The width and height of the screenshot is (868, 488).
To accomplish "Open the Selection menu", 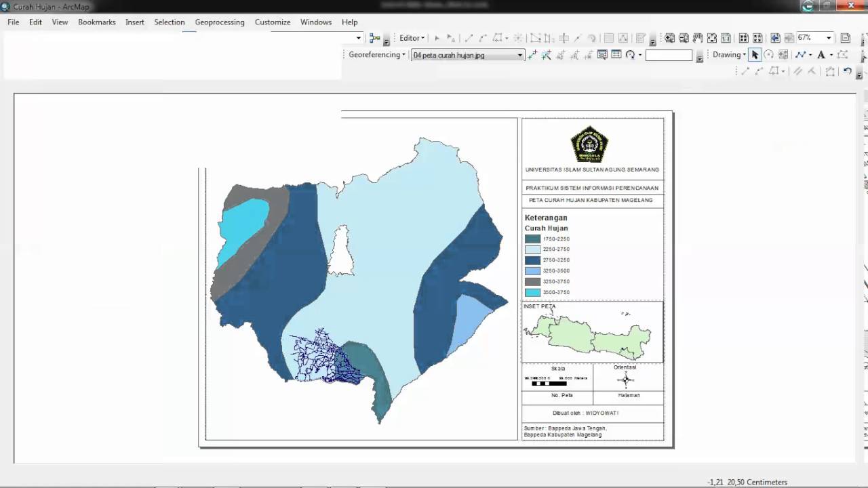I will point(170,22).
